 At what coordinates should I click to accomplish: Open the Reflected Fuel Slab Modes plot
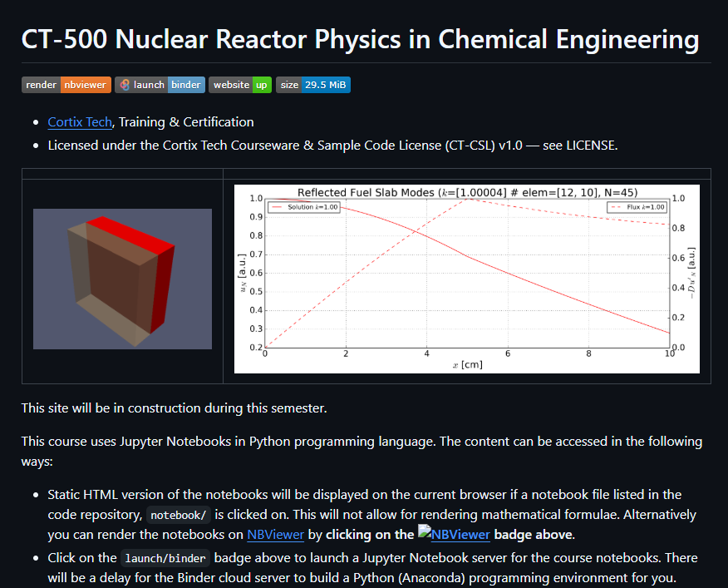pyautogui.click(x=466, y=279)
